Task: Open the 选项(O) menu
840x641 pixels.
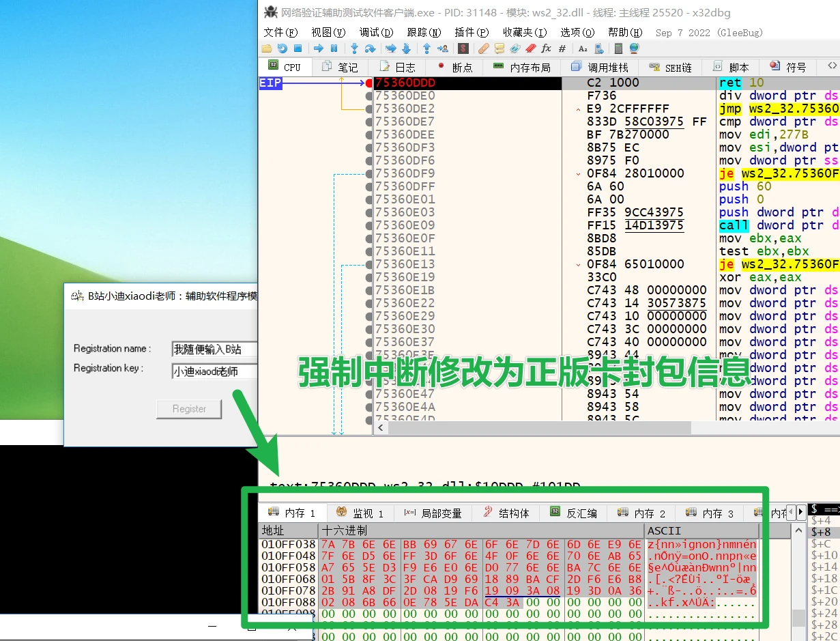Action: tap(577, 32)
